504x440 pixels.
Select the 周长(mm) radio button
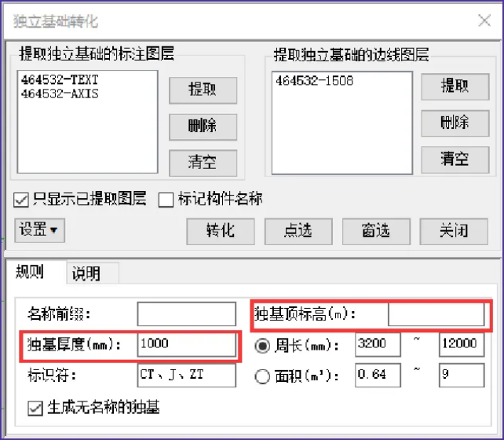point(262,346)
